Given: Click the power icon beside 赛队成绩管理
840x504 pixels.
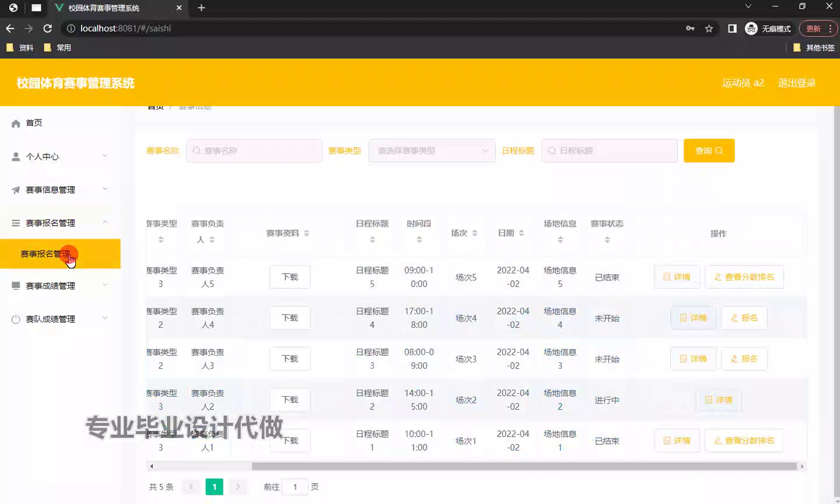Looking at the screenshot, I should click(x=16, y=319).
